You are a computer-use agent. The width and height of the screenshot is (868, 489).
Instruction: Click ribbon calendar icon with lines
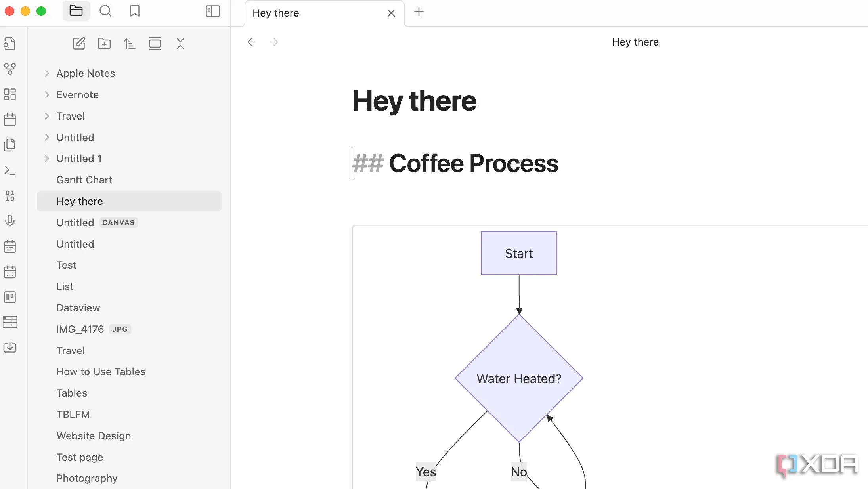[x=10, y=246]
